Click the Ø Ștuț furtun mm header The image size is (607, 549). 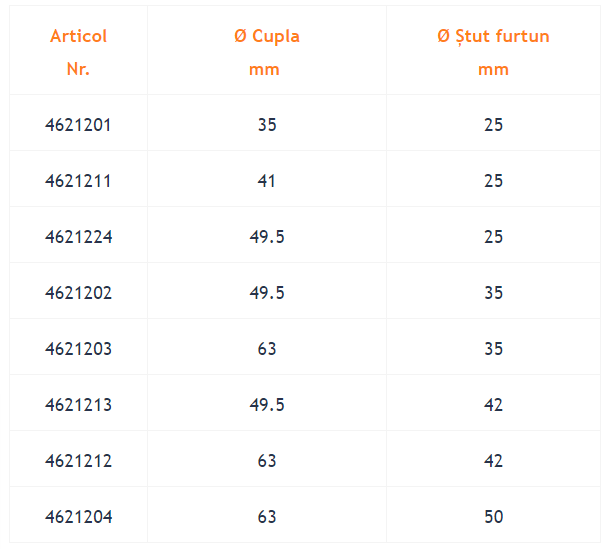click(x=493, y=53)
